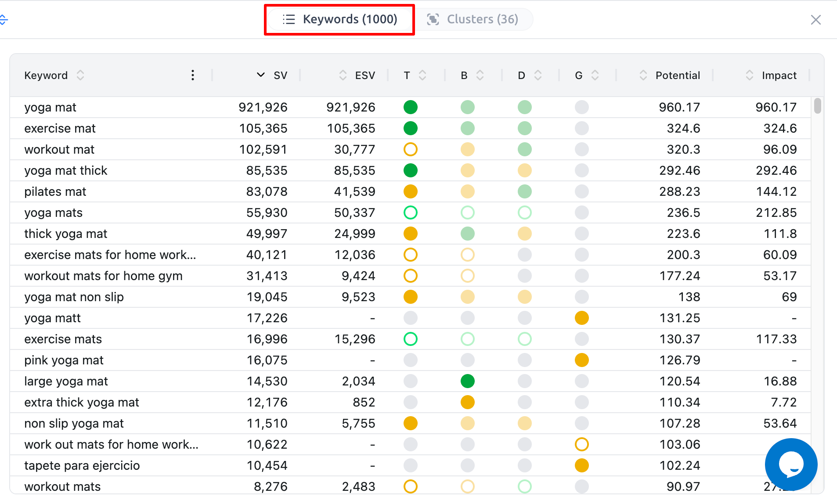Click the keyword row yoga mat thick
The image size is (837, 504).
(66, 170)
